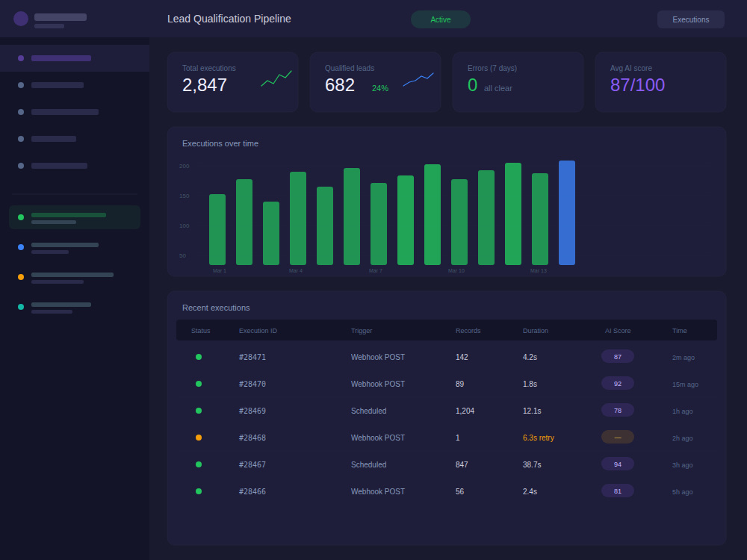Click the AI score badge showing 94

(618, 464)
